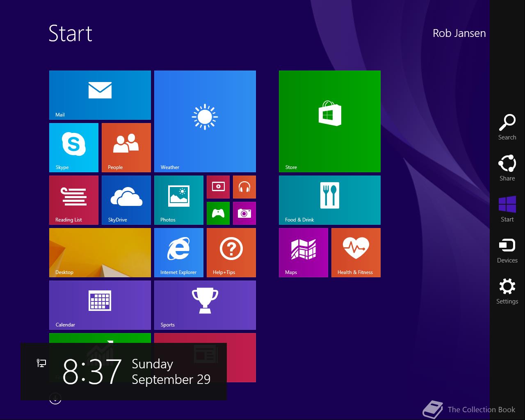Open the small Camera tile
This screenshot has width=525, height=420.
[x=244, y=213]
